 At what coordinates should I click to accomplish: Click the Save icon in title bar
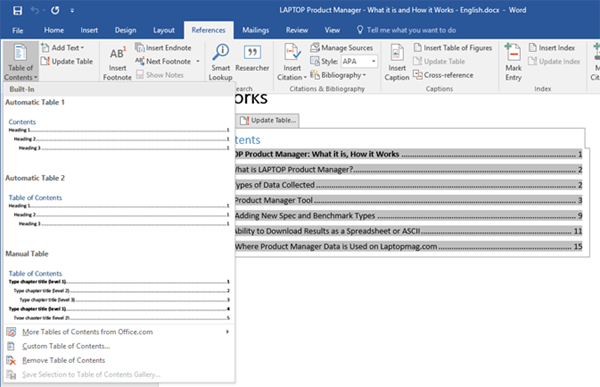[17, 10]
